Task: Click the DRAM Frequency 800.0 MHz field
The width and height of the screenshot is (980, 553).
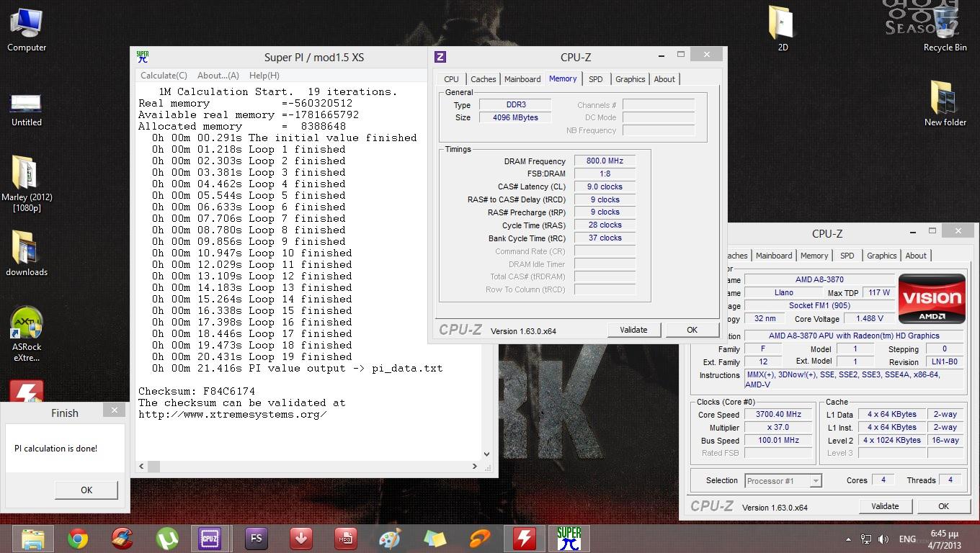Action: click(605, 161)
